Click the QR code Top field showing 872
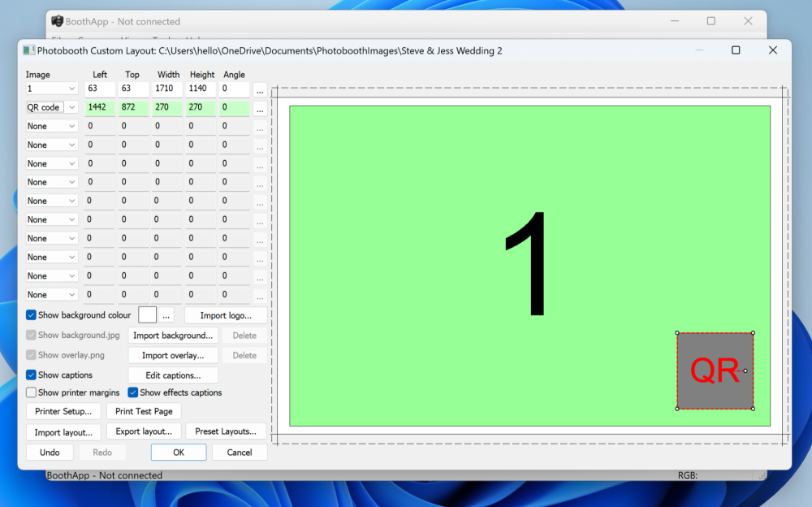 coord(133,107)
